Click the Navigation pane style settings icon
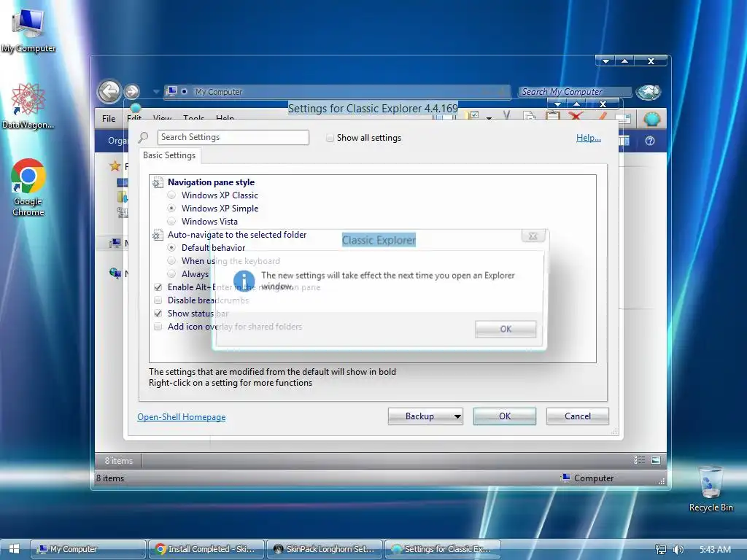This screenshot has height=560, width=747. coord(158,182)
